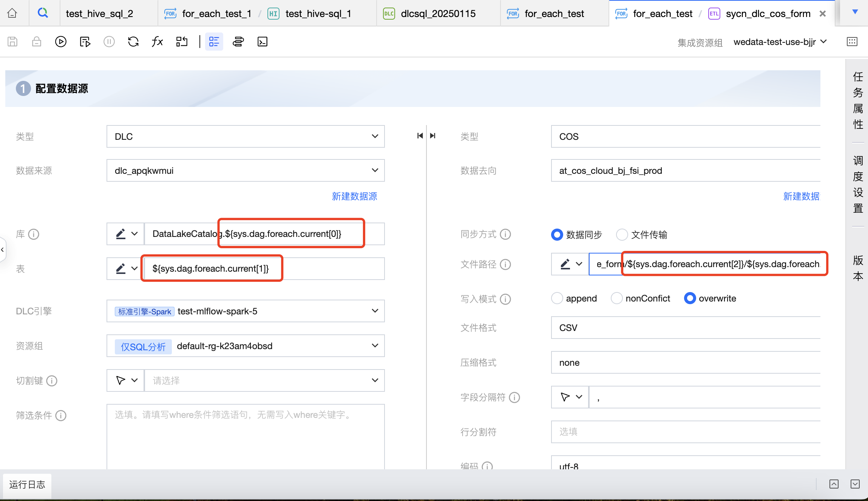Click the terminal console toolbar icon

pyautogui.click(x=262, y=42)
